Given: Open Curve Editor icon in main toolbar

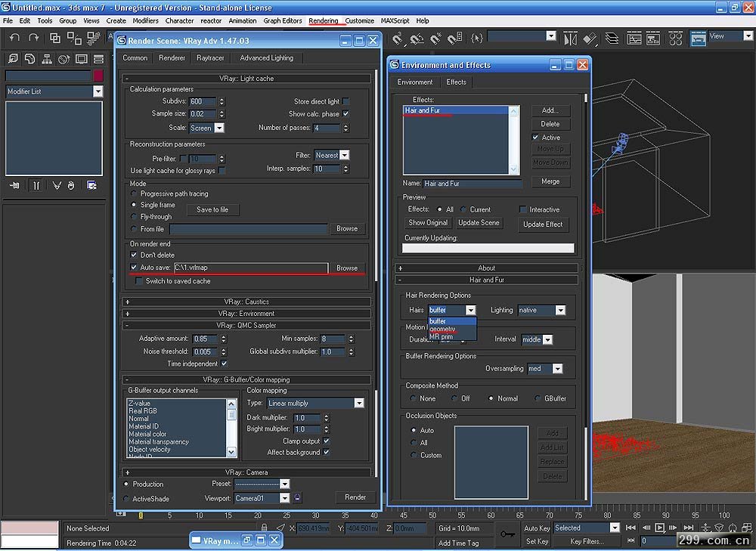Looking at the screenshot, I should [x=634, y=39].
